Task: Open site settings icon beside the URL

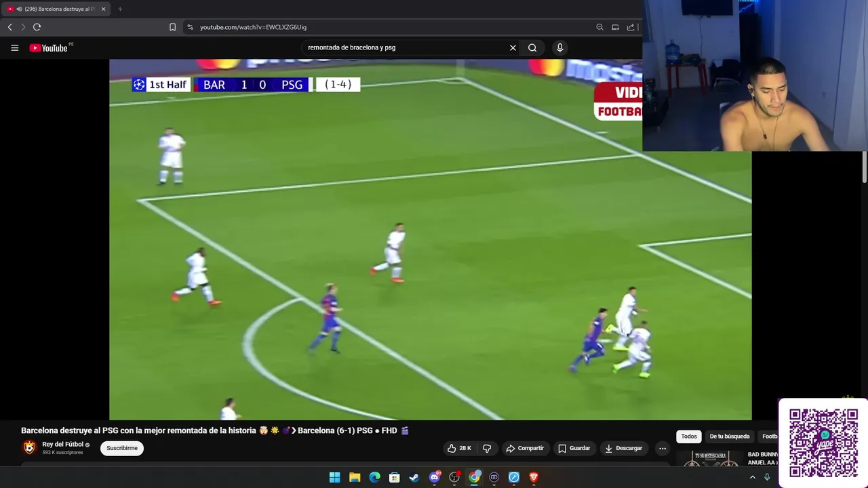Action: [190, 27]
